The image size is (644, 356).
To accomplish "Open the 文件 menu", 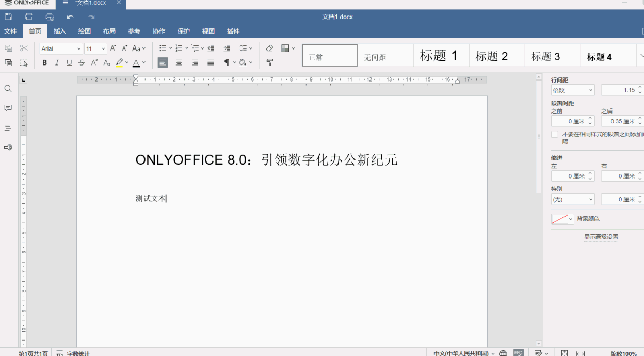I will point(10,31).
